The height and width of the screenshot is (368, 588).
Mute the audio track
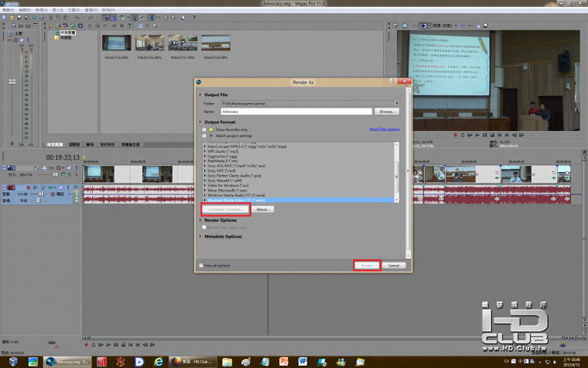(x=61, y=187)
